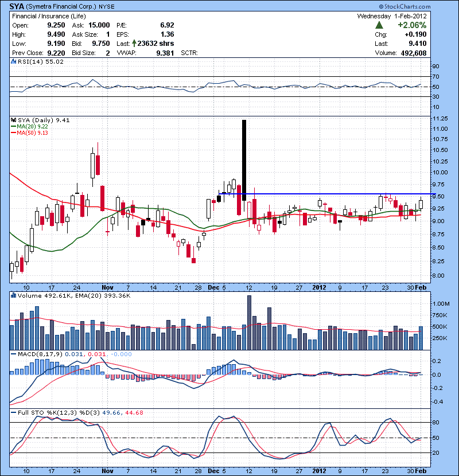Click the MA(50) 9.13 legend text

pyautogui.click(x=33, y=133)
